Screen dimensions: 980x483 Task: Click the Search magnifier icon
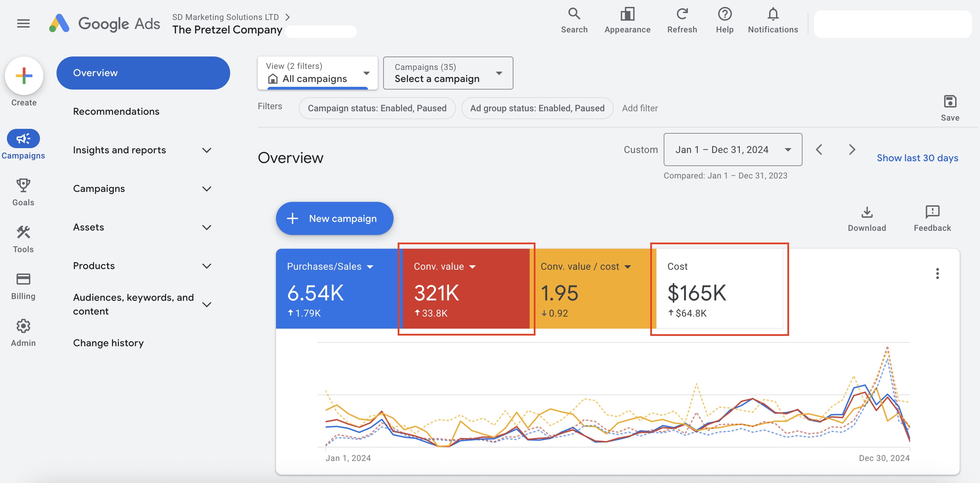[x=574, y=14]
